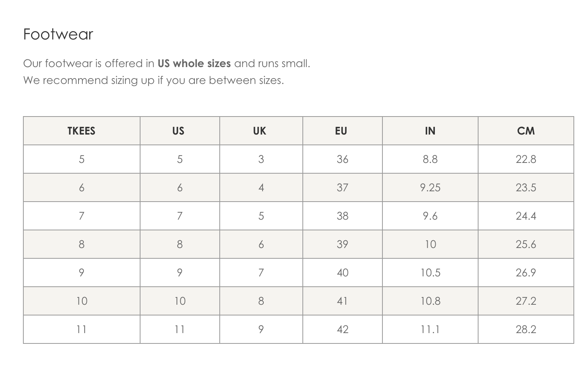Click the 22.8 CM cell
The image size is (588, 381).
[x=526, y=159]
